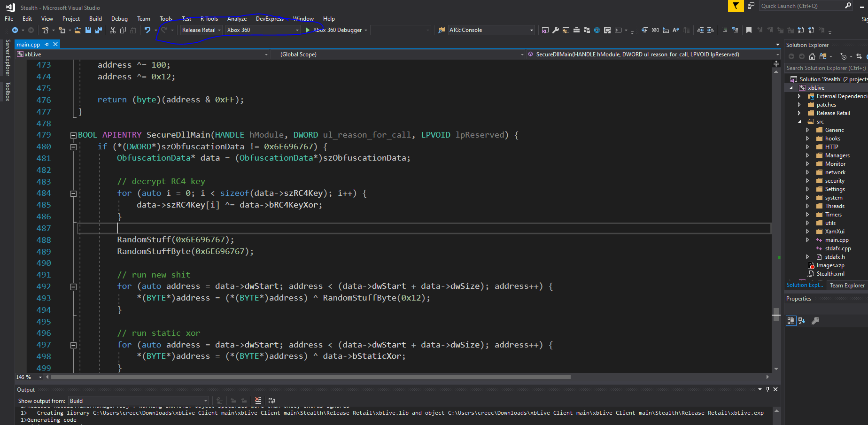Open the Xbox 360 platform dropdown
868x425 pixels.
[296, 30]
